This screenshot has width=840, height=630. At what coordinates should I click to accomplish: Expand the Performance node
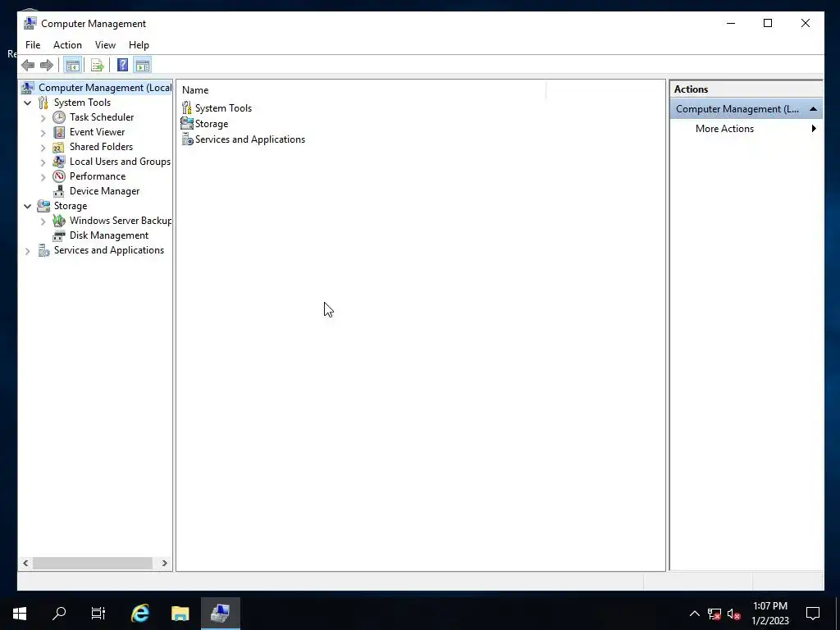(43, 177)
